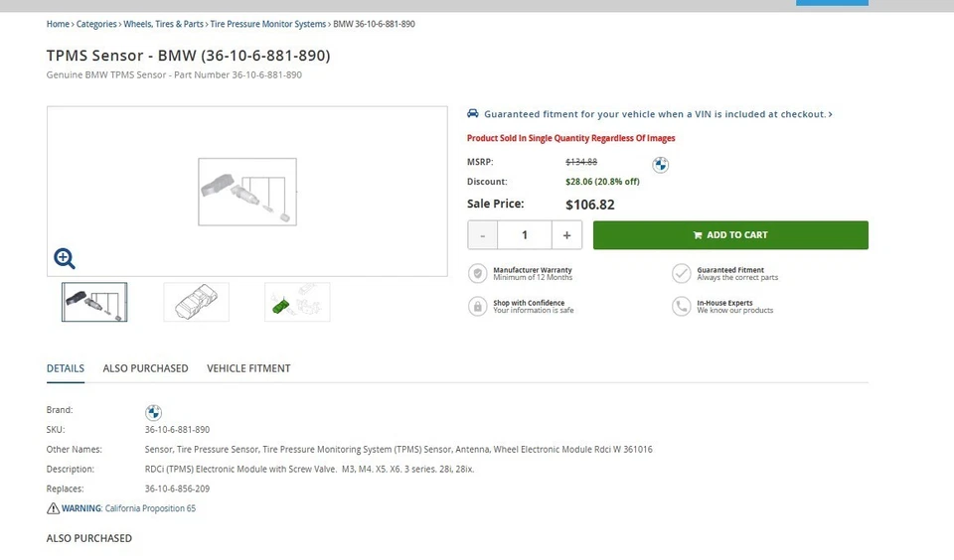Click the California Proposition 65 warning triangle
The width and height of the screenshot is (954, 560).
[54, 508]
